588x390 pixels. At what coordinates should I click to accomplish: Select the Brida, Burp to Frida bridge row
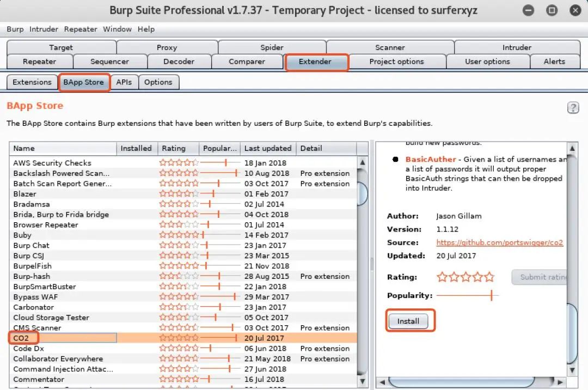[183, 215]
